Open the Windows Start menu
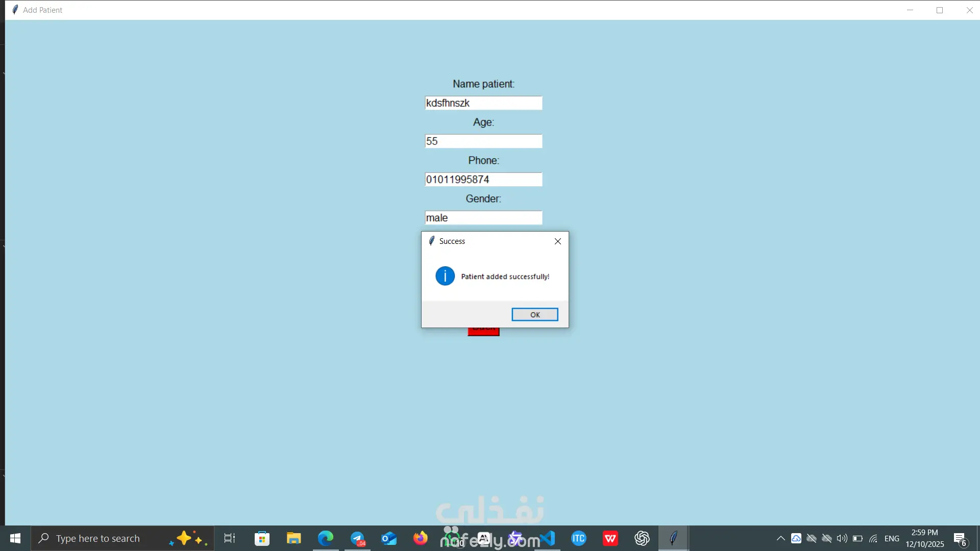Screen dimensions: 980x551 coord(15,538)
